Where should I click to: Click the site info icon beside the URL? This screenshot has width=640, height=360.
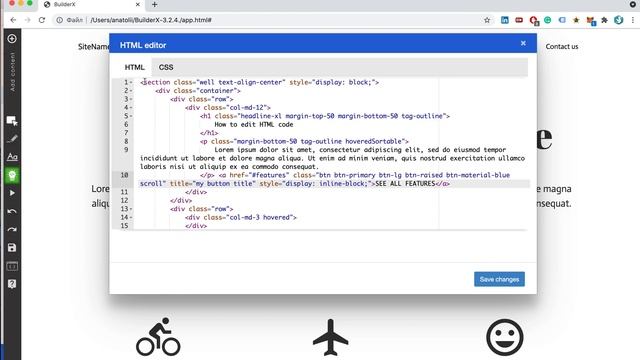coord(60,20)
